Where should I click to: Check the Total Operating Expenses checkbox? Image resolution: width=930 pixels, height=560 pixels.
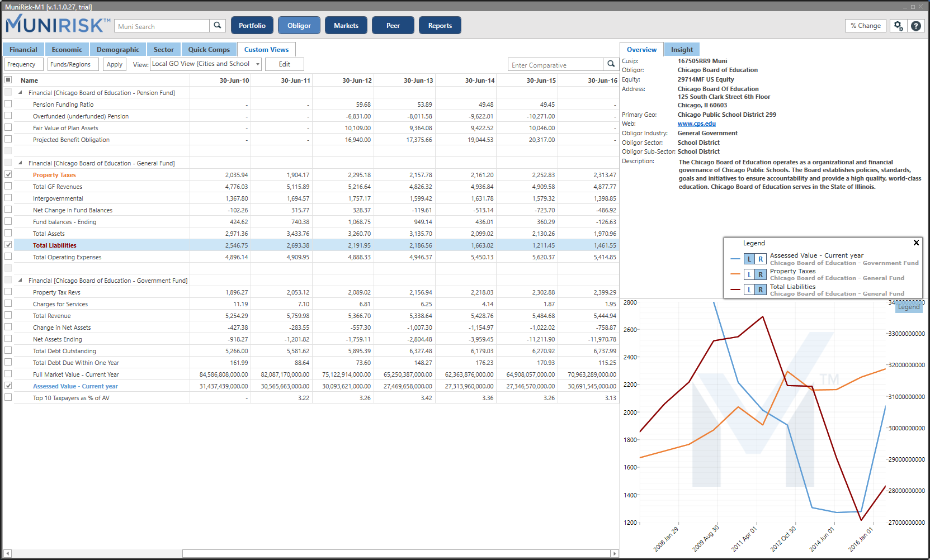click(8, 257)
